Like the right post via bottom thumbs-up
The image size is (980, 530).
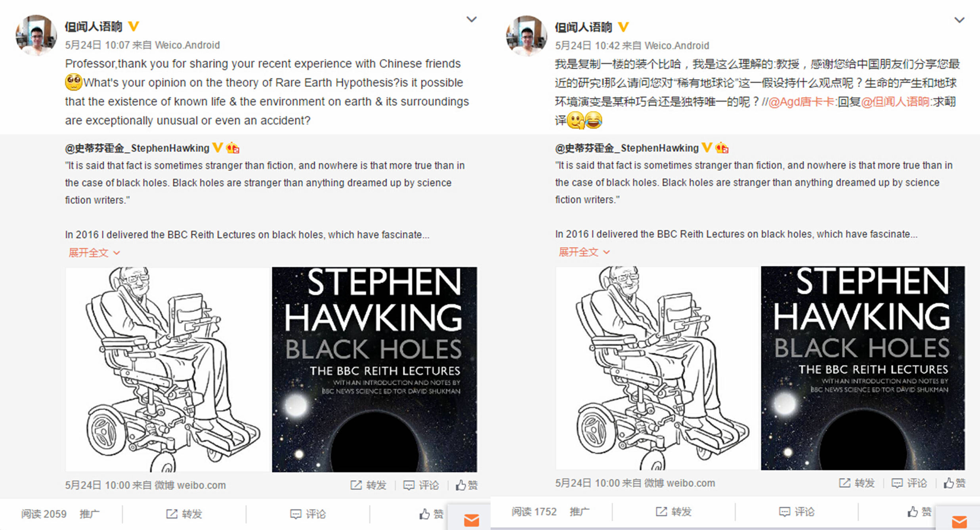[919, 512]
